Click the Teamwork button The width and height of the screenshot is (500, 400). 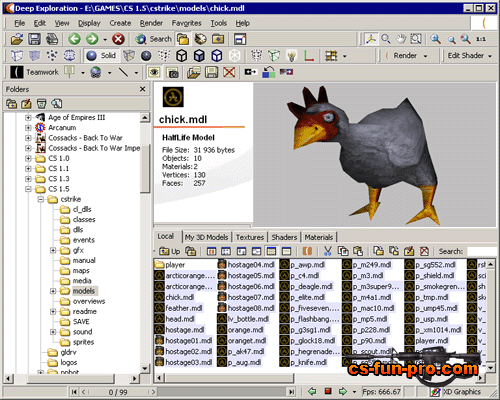point(34,72)
